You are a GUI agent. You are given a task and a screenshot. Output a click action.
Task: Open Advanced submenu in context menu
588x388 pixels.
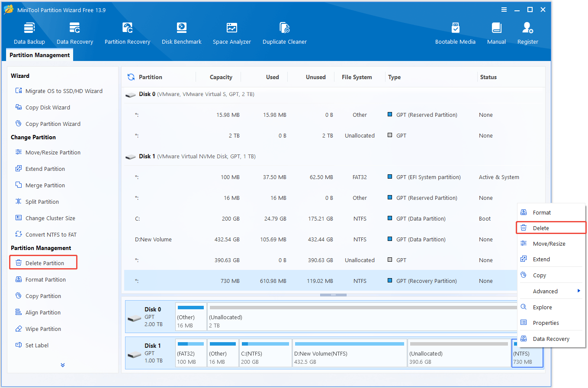[x=551, y=291]
